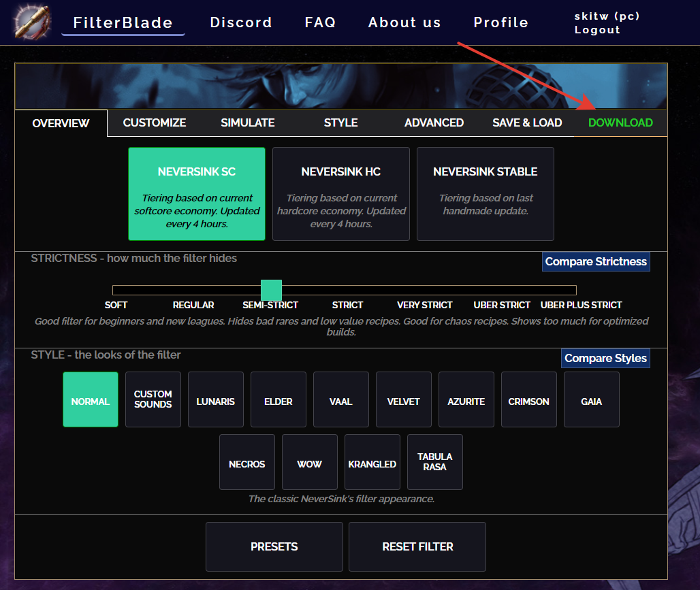Select the NeverSink SC filter option
The height and width of the screenshot is (590, 700).
197,194
